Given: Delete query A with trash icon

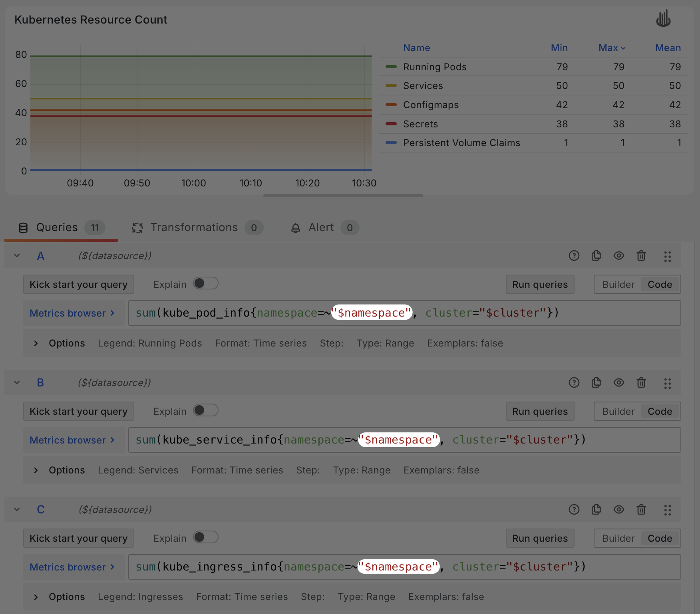Looking at the screenshot, I should 641,256.
